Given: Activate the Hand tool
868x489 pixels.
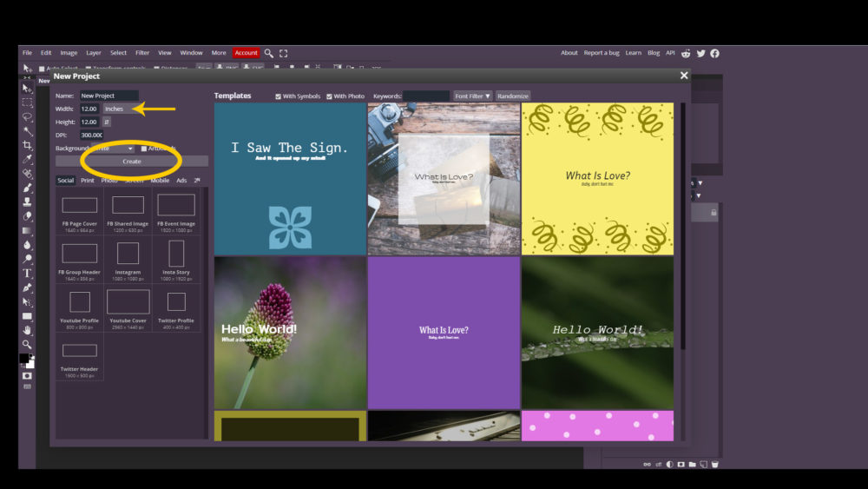Looking at the screenshot, I should pyautogui.click(x=27, y=330).
